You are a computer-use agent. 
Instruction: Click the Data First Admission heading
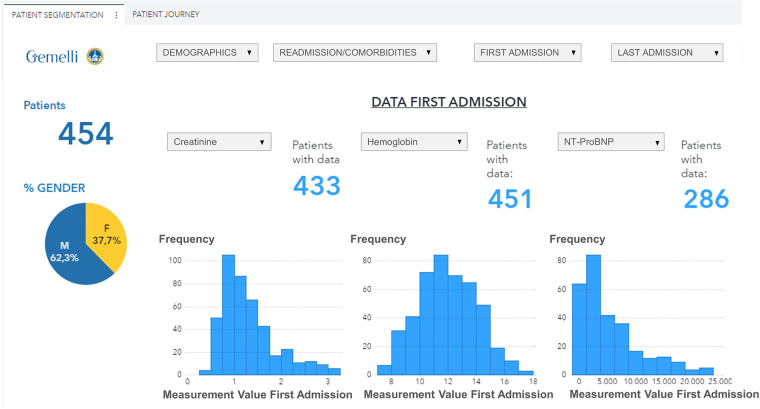(x=448, y=102)
